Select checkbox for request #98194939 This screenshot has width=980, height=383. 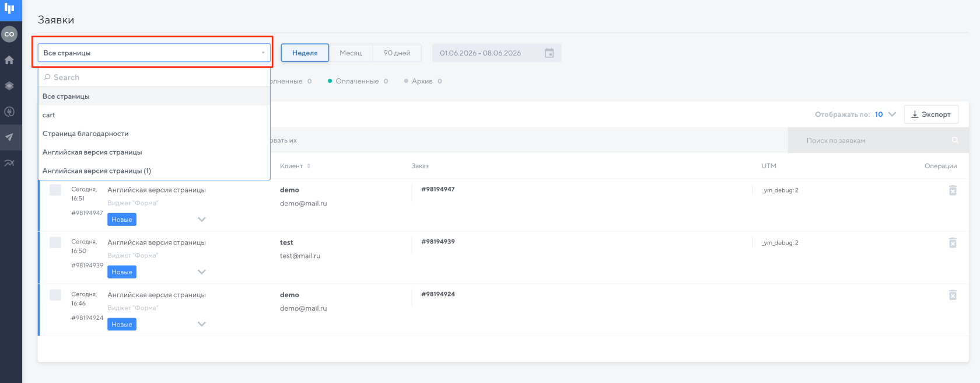tap(55, 242)
